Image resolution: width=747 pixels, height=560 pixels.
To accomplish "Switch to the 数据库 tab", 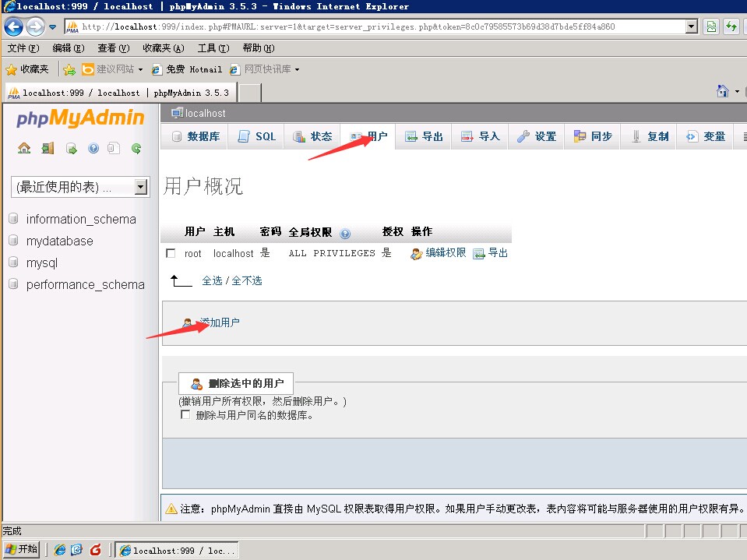I will click(195, 136).
